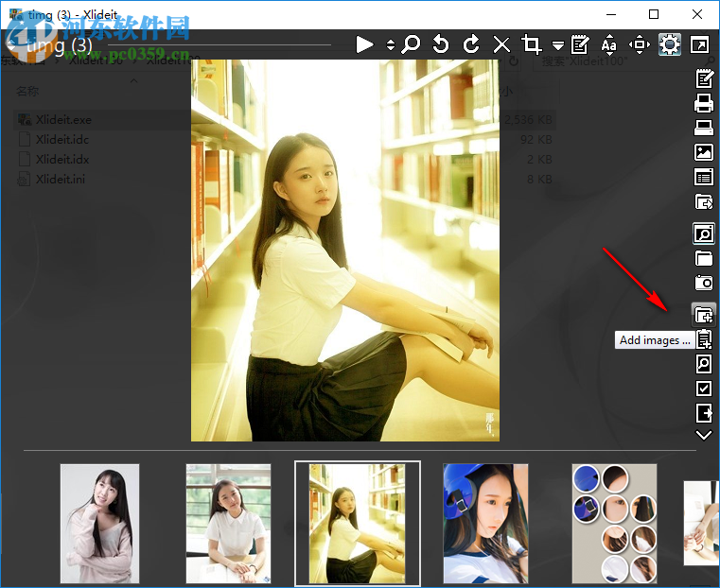Click the highlighted image-magnifier icon in sidebar
Screen dimensions: 720x588
[704, 233]
